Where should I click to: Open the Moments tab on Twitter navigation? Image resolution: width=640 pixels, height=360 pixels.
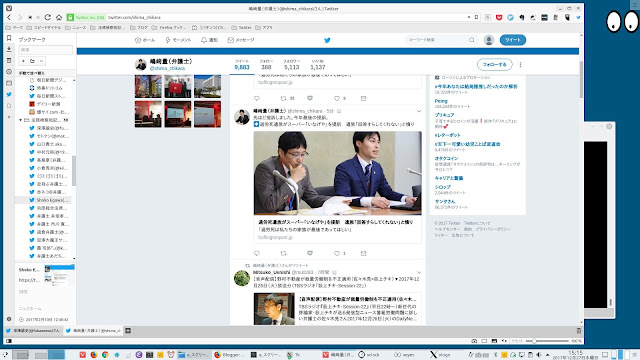(178, 40)
